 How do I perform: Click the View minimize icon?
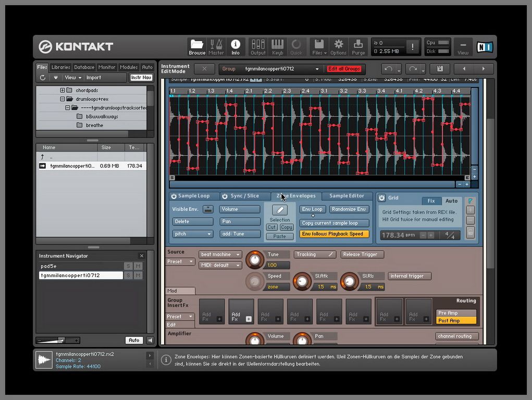[x=463, y=47]
